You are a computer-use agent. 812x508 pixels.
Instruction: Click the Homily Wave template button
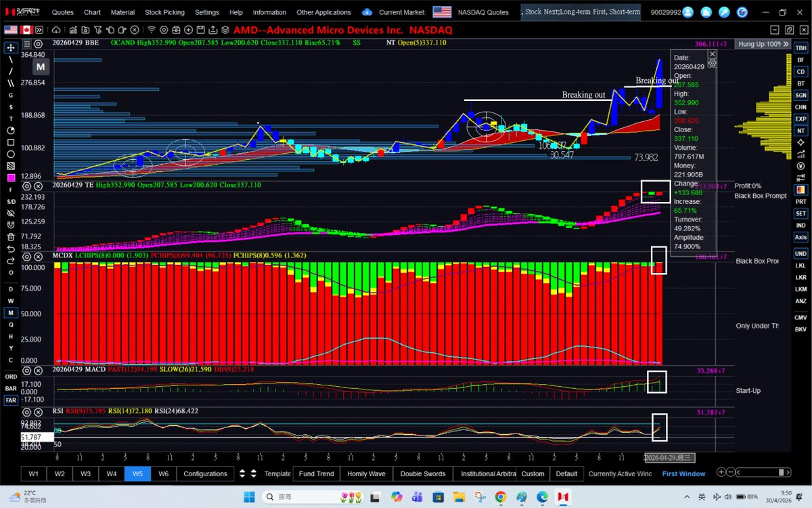(366, 473)
